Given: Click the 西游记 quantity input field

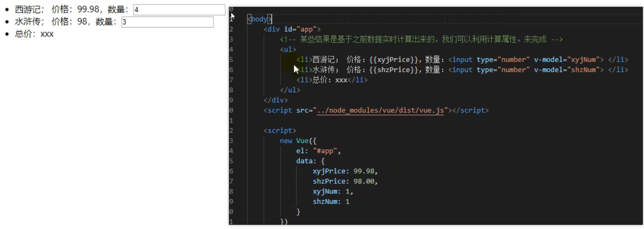Looking at the screenshot, I should (x=179, y=10).
